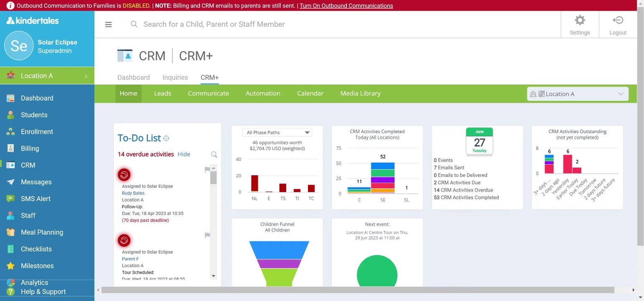The height and width of the screenshot is (301, 644).
Task: Click the handshake icon for Rudy Bates activity
Action: (124, 174)
